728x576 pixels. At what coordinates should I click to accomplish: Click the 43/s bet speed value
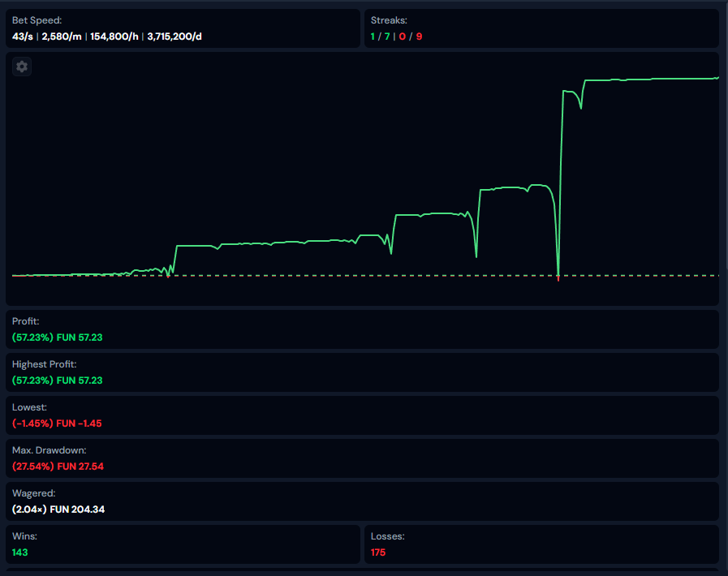(24, 37)
